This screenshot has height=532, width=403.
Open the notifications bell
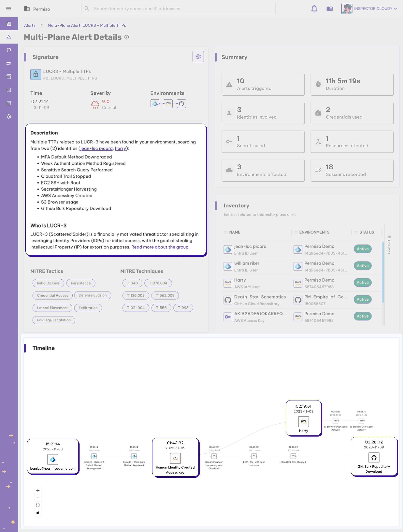pos(314,9)
